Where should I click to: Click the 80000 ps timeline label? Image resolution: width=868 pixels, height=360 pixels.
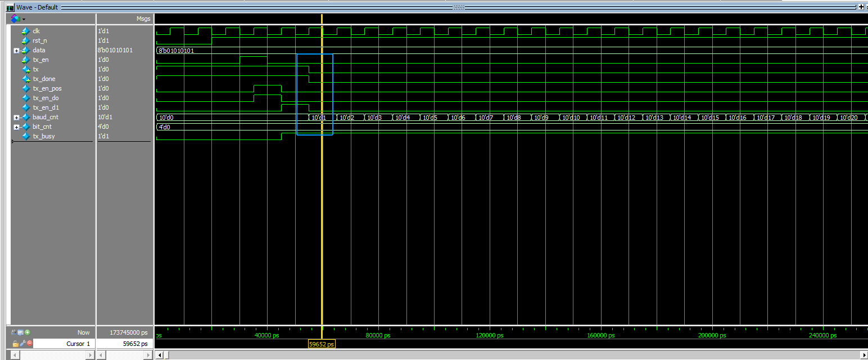[378, 335]
